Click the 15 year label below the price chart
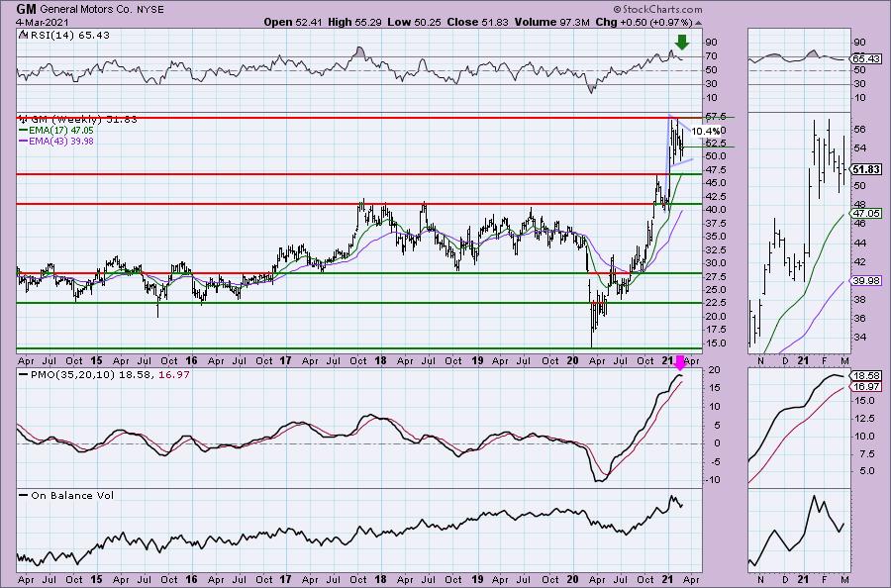 [95, 360]
